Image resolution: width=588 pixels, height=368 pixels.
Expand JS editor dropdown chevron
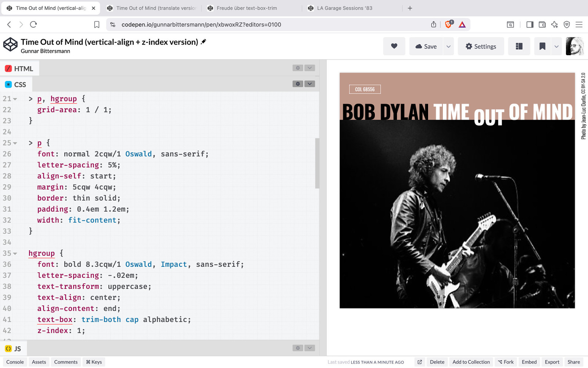(309, 348)
